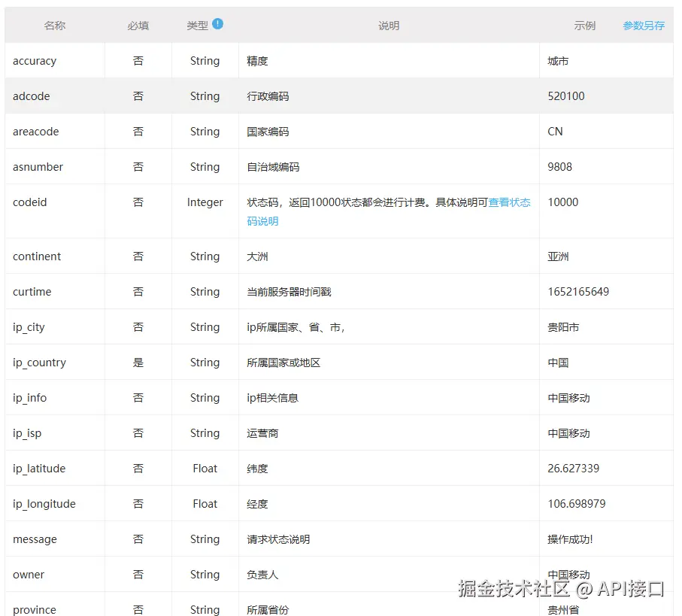Select the ip_isp parameter name
Viewport: 682px width, 616px height.
pyautogui.click(x=27, y=433)
